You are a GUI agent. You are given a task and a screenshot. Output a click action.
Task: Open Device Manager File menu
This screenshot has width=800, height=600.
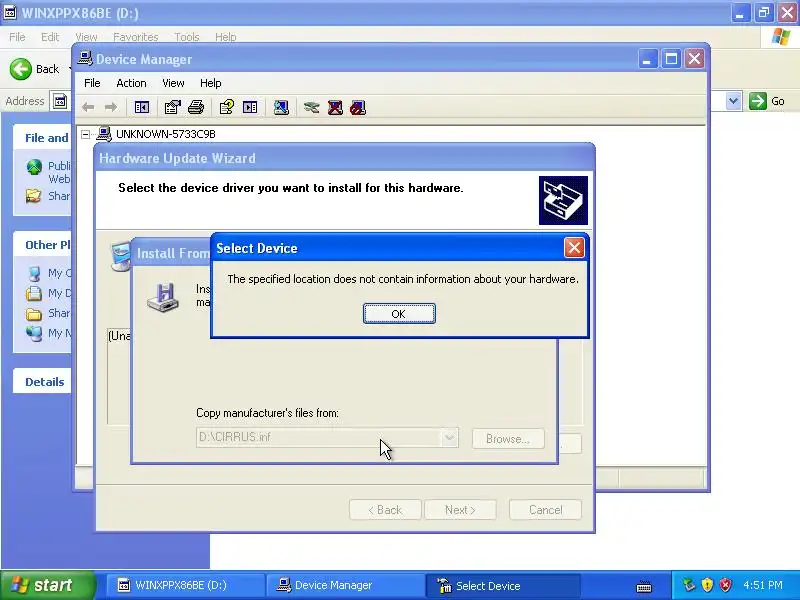(92, 83)
